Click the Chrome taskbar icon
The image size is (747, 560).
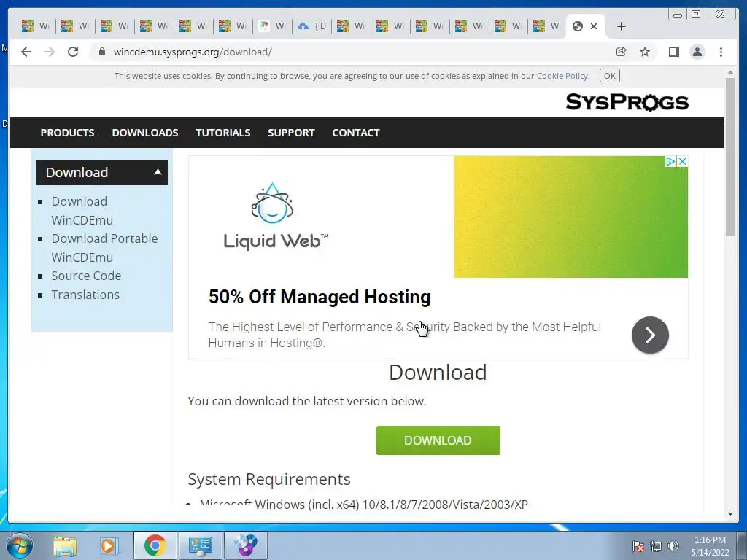click(x=155, y=545)
